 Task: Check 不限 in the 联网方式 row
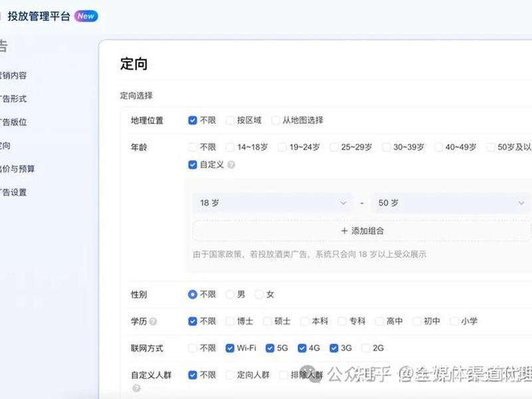pyautogui.click(x=192, y=348)
